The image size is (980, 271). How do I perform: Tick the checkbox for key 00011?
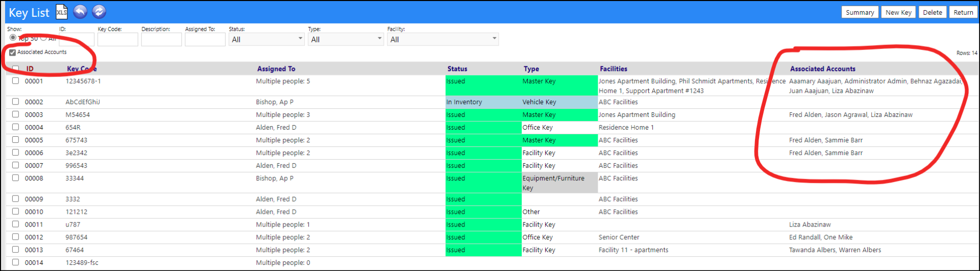point(15,224)
